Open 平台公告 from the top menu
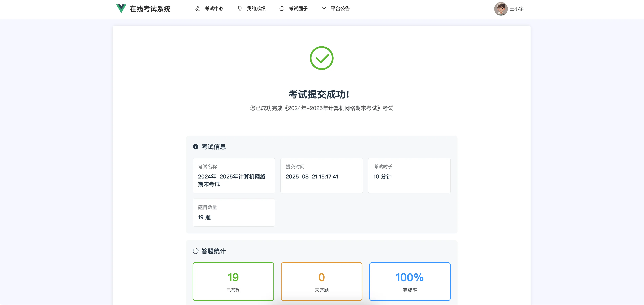Viewport: 644px width, 305px height. tap(340, 9)
